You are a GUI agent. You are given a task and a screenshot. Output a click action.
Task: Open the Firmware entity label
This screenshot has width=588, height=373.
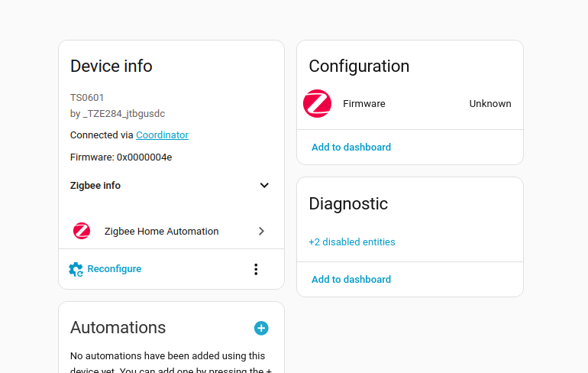click(364, 104)
